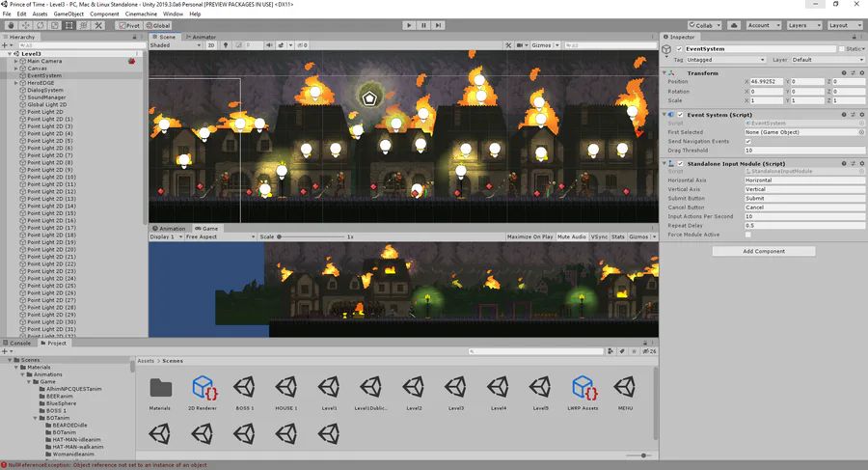This screenshot has width=868, height=470.
Task: Toggle Maximize On Play
Action: [529, 236]
